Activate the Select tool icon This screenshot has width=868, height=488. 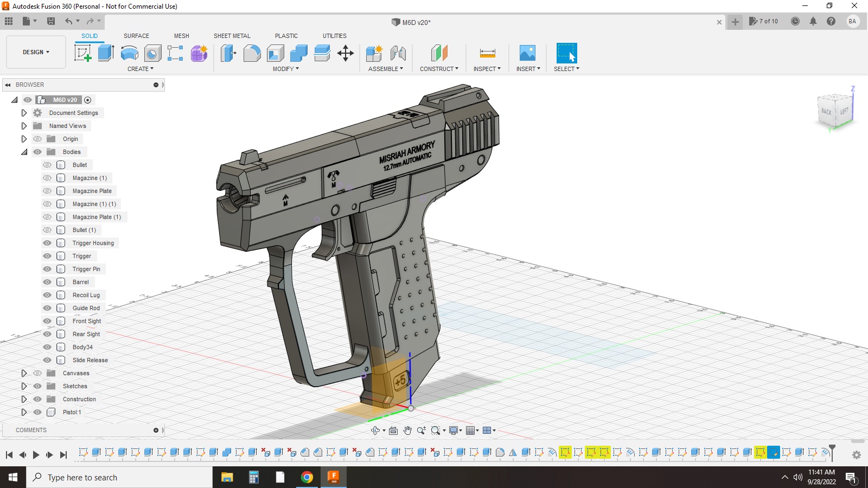coord(566,53)
